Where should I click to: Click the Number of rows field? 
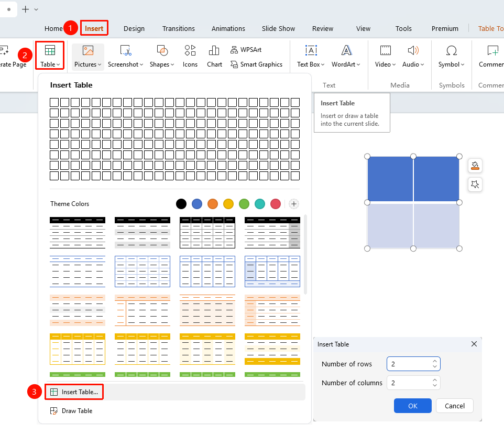pos(413,364)
